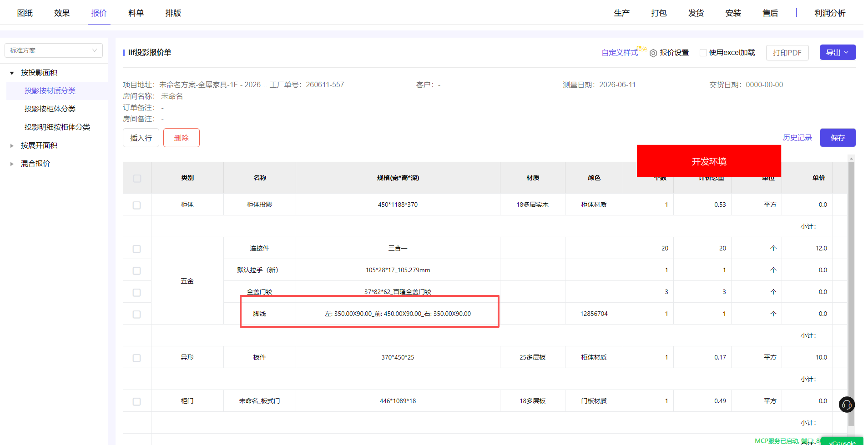The height and width of the screenshot is (445, 868).
Task: Check the 全盖门铰 row checkbox
Action: click(x=136, y=292)
